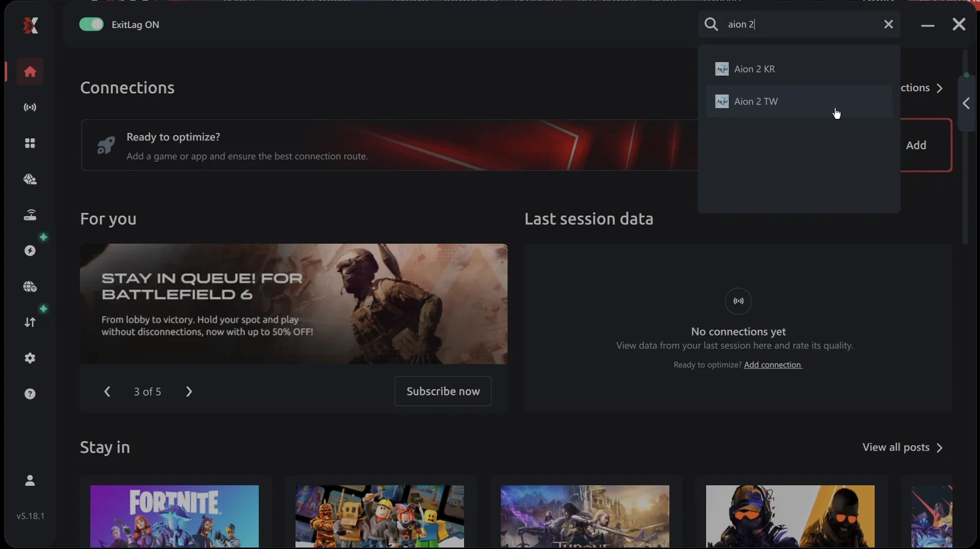Open the apps grid icon in sidebar
This screenshot has width=980, height=549.
click(30, 143)
